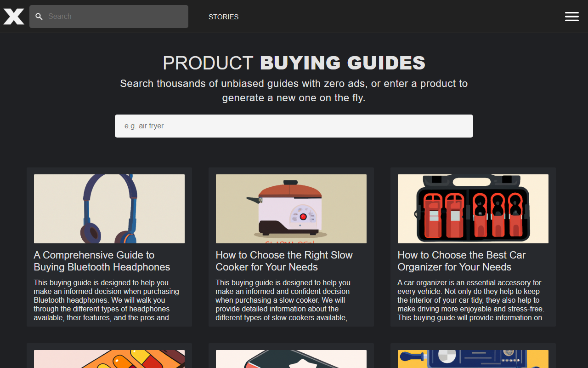Open the second-row middle guide thumbnail

291,359
